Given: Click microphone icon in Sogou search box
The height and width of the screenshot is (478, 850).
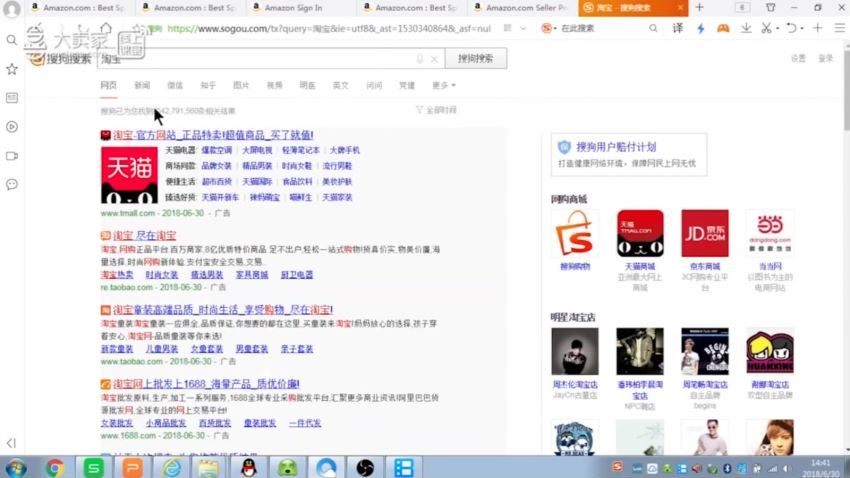Looking at the screenshot, I should tap(420, 59).
